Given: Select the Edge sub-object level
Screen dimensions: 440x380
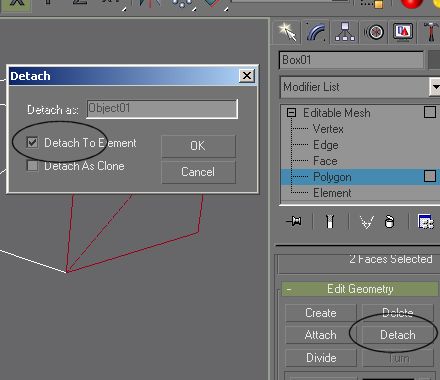Looking at the screenshot, I should [x=326, y=145].
